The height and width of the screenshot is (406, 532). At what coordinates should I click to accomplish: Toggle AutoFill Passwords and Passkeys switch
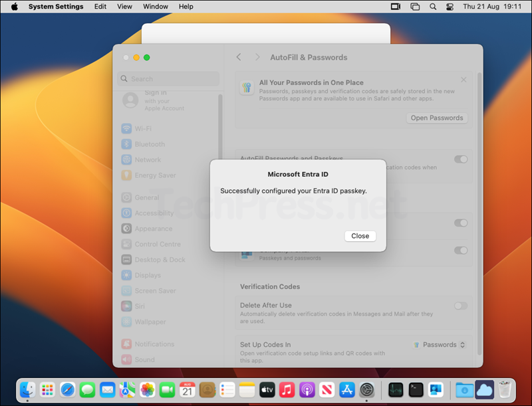click(x=461, y=159)
